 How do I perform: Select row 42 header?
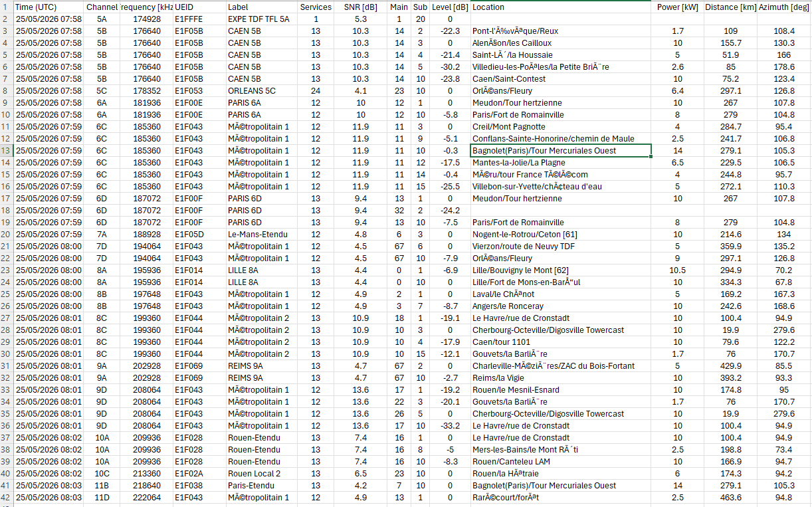coord(7,498)
